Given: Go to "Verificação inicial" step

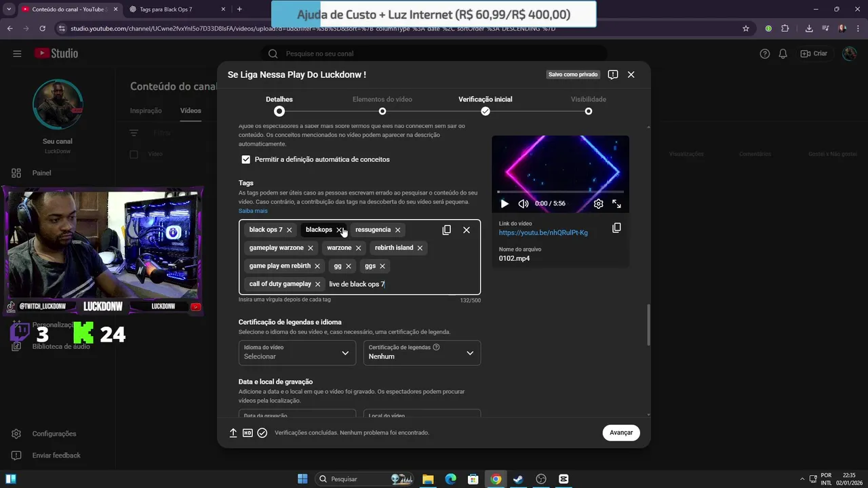Looking at the screenshot, I should tap(486, 106).
